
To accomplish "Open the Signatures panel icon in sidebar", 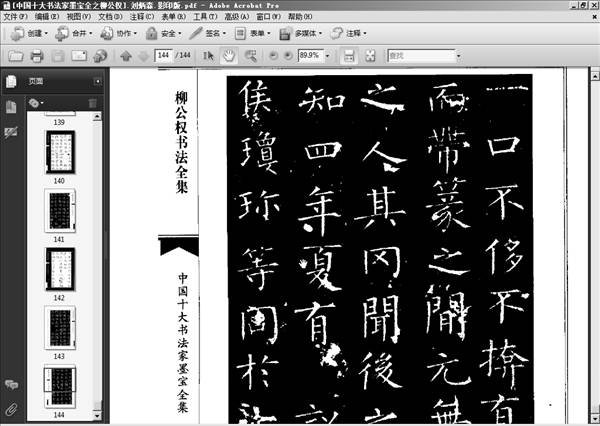I will coord(11,132).
